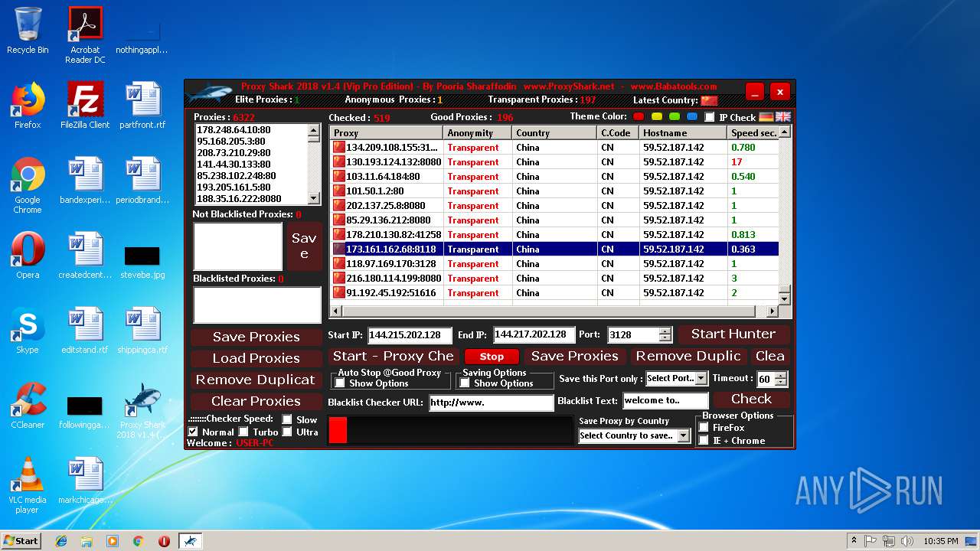Choose the green theme color

[675, 117]
